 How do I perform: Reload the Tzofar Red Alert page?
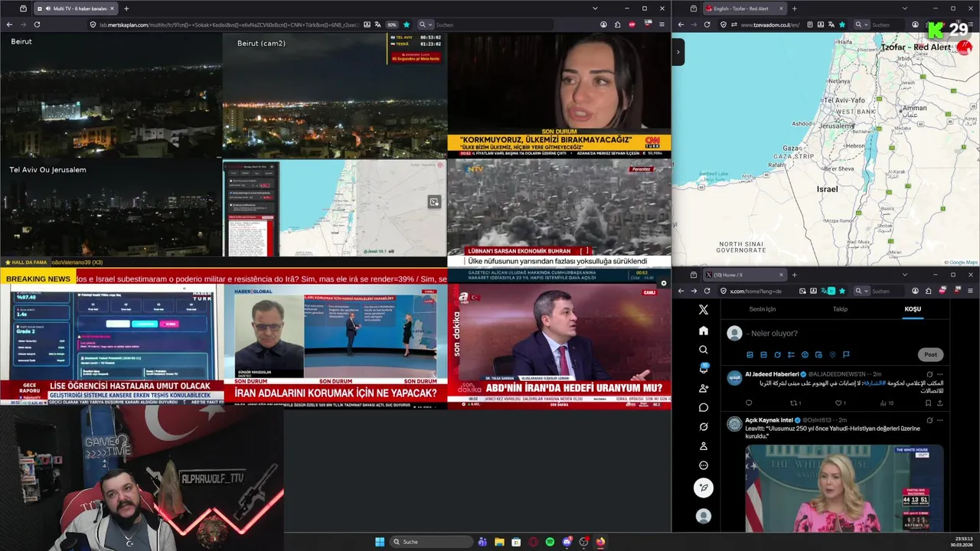(707, 24)
